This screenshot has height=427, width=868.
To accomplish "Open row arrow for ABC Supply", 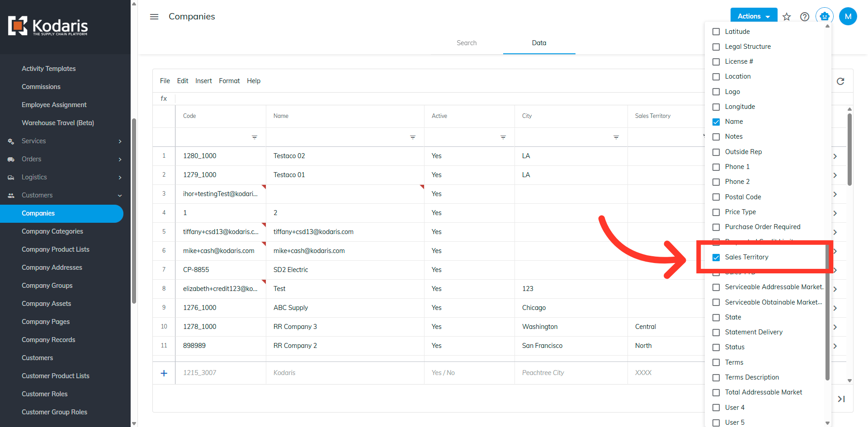I will tap(835, 308).
